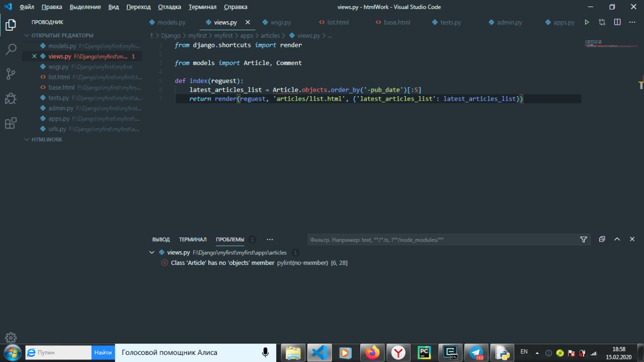This screenshot has height=362, width=644.
Task: Close the views.py editor tab
Action: 248,23
